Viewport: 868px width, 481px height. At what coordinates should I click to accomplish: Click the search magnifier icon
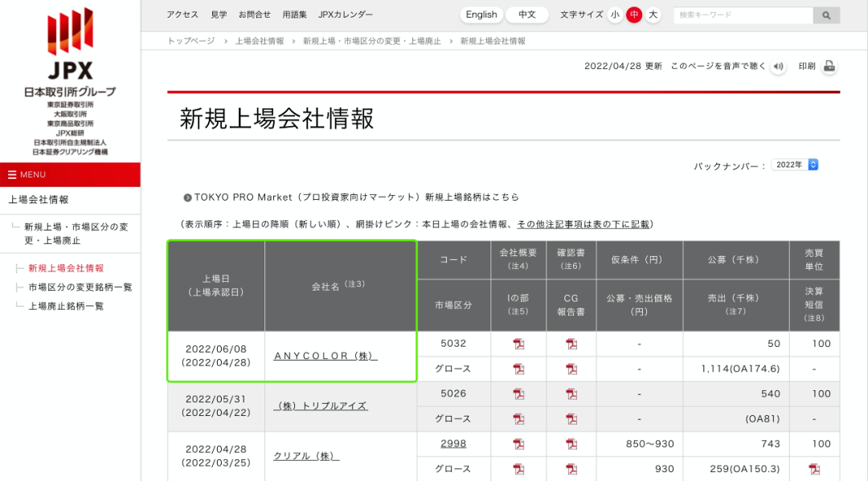pyautogui.click(x=826, y=15)
